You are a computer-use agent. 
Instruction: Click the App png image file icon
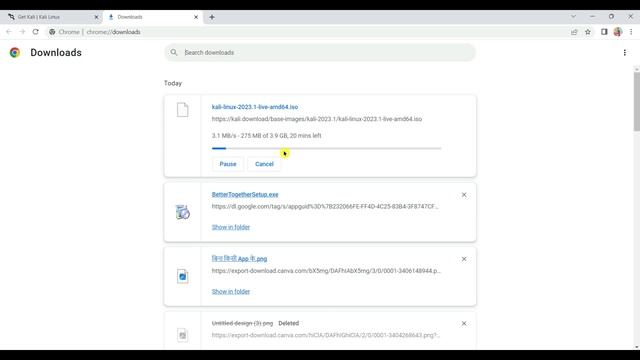[182, 276]
